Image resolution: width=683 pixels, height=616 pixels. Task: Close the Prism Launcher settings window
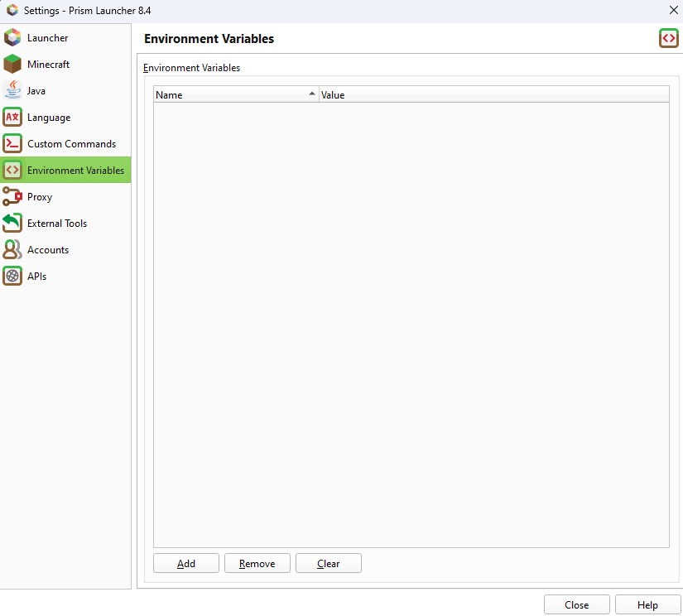[576, 604]
